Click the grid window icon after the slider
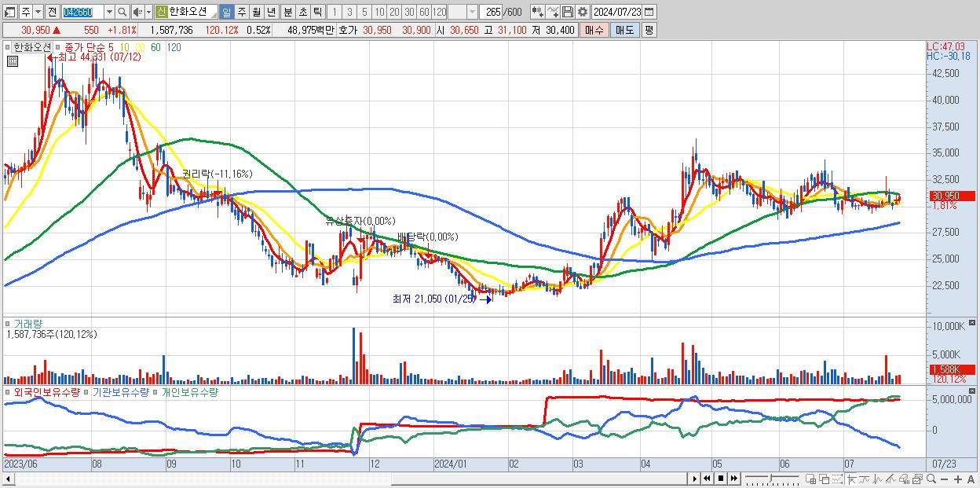Image resolution: width=980 pixels, height=488 pixels. (810, 479)
